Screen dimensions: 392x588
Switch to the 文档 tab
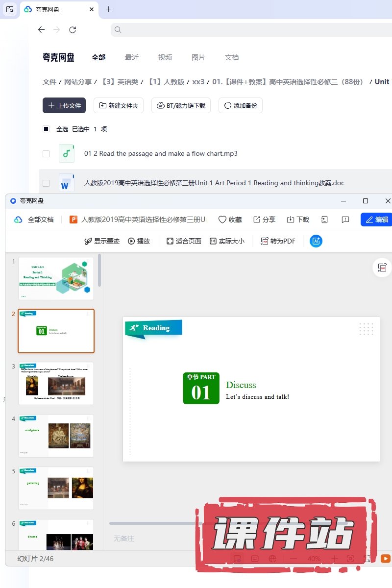[x=232, y=57]
